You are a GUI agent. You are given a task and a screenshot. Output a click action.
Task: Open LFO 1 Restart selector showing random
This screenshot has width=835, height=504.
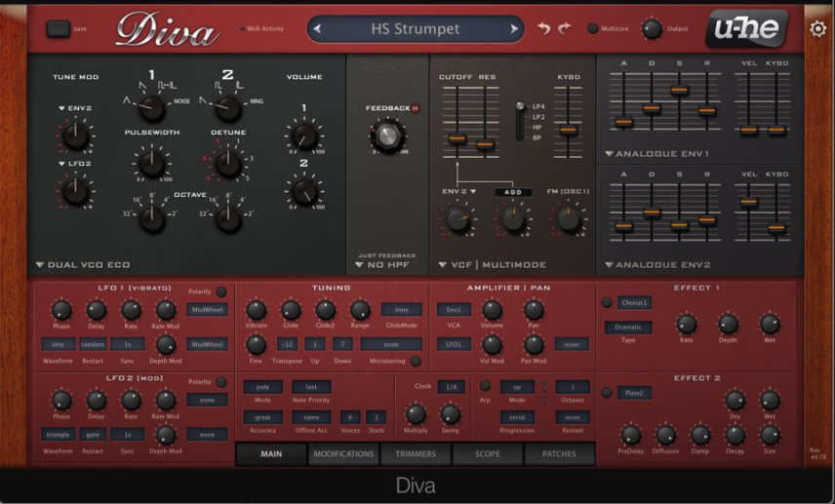point(93,344)
